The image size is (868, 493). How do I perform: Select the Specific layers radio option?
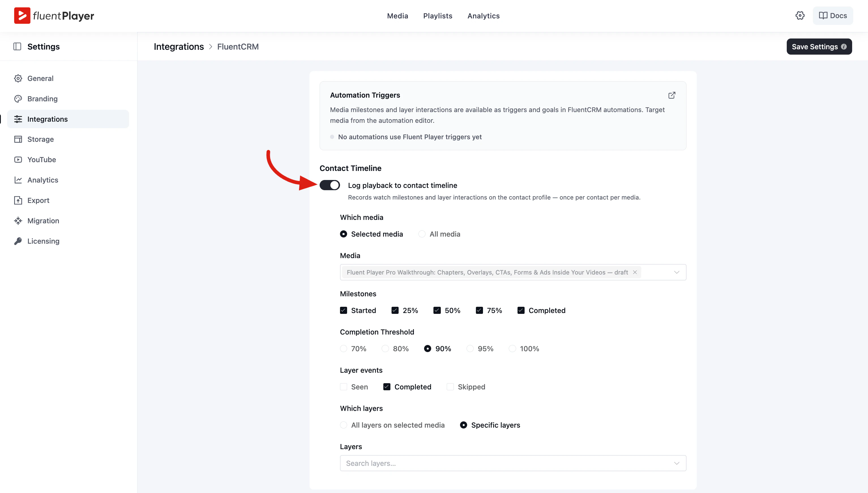pos(463,425)
